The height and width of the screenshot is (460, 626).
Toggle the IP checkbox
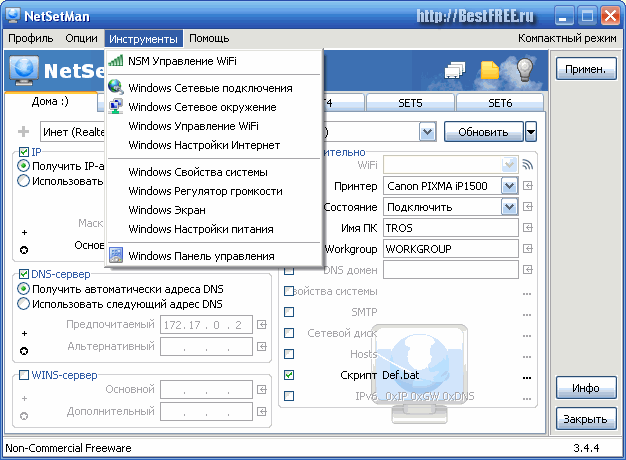24,152
